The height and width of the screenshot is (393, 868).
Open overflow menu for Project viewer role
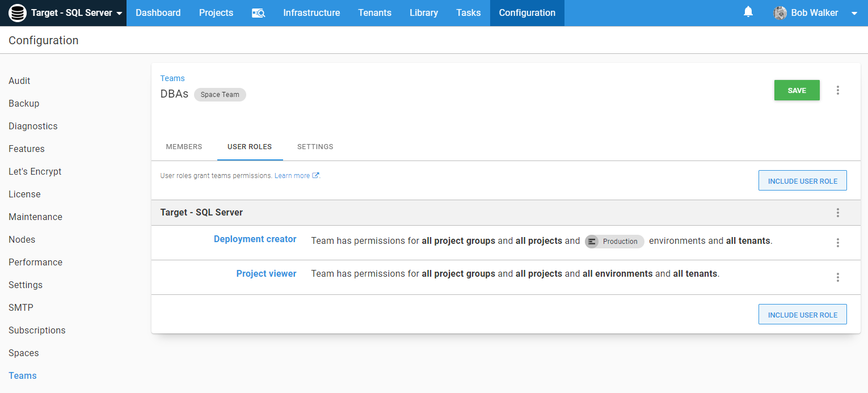(x=837, y=277)
